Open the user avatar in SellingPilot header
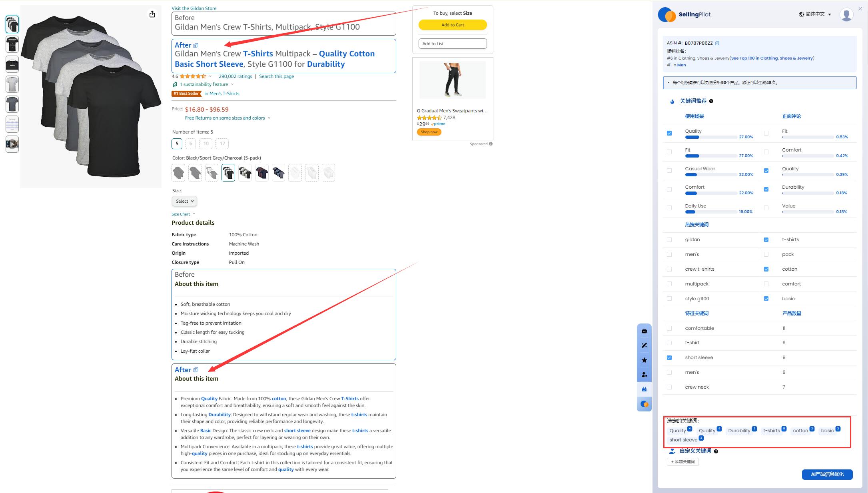 coord(846,14)
